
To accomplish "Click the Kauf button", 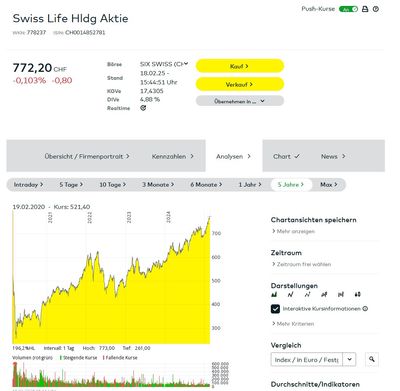I will coord(240,66).
